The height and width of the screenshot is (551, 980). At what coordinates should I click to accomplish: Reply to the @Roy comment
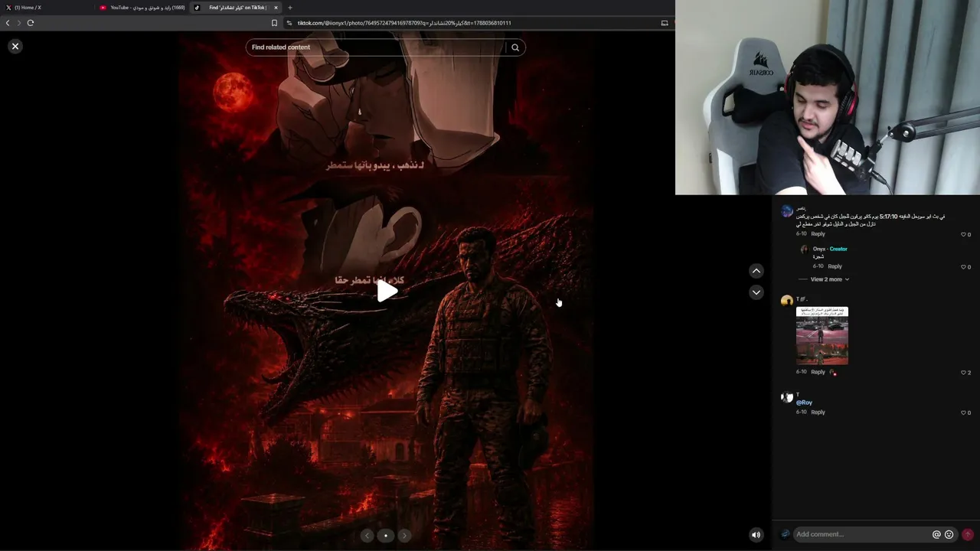(818, 412)
